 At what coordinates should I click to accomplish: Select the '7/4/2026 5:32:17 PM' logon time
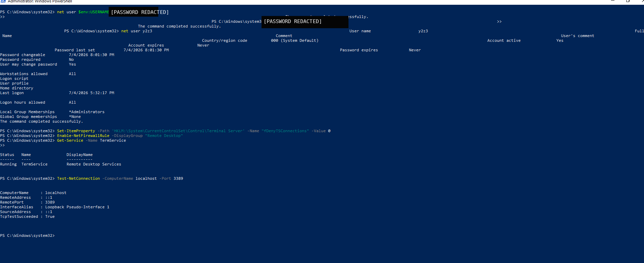click(91, 93)
